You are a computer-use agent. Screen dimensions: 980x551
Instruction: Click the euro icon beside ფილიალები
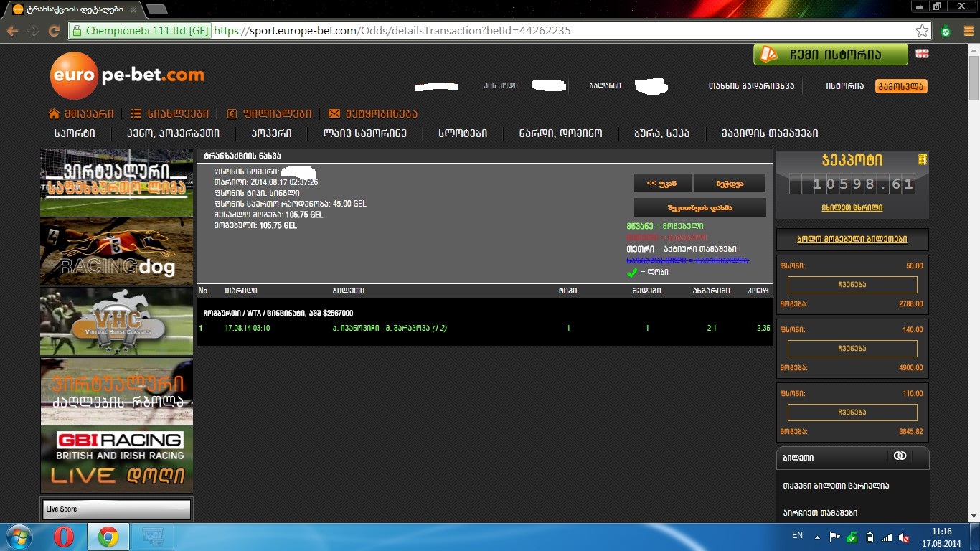[232, 113]
